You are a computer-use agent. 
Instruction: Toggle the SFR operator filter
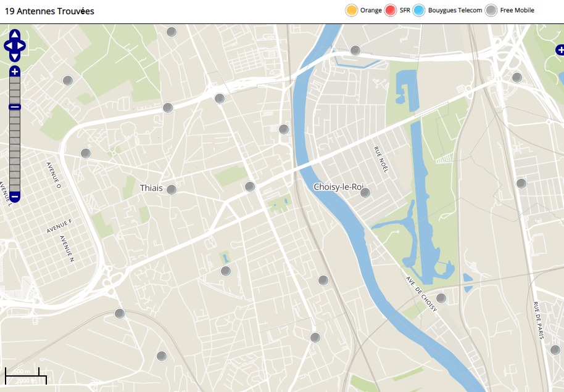click(x=391, y=10)
